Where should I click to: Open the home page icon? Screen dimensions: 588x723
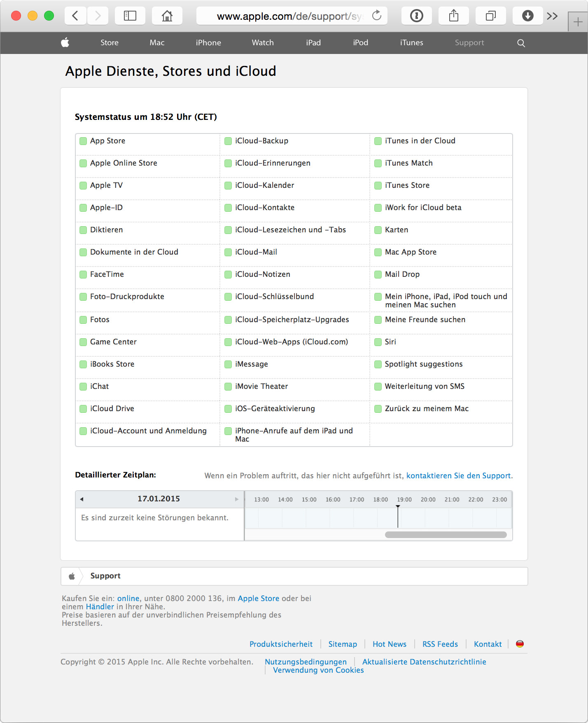167,16
